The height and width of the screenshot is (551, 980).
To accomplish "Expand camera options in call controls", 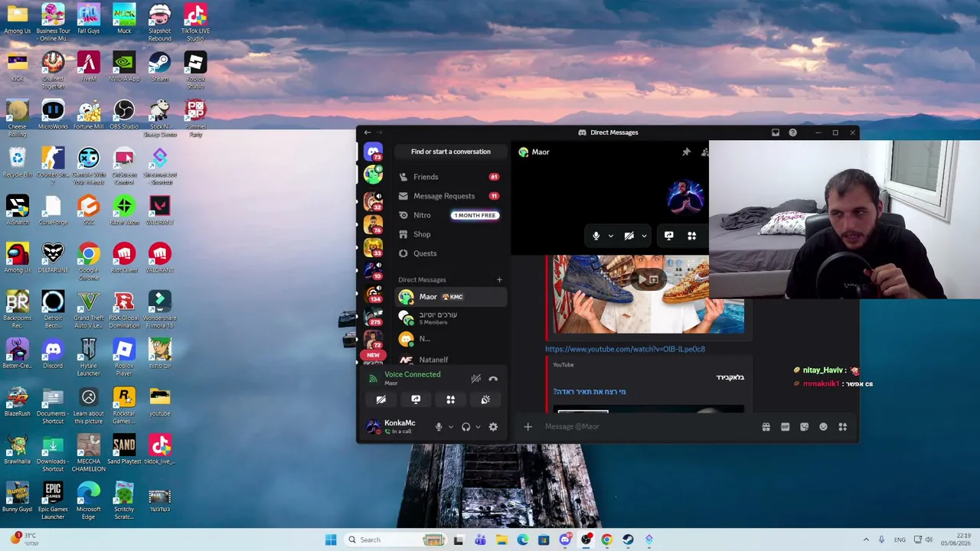I will (x=644, y=236).
